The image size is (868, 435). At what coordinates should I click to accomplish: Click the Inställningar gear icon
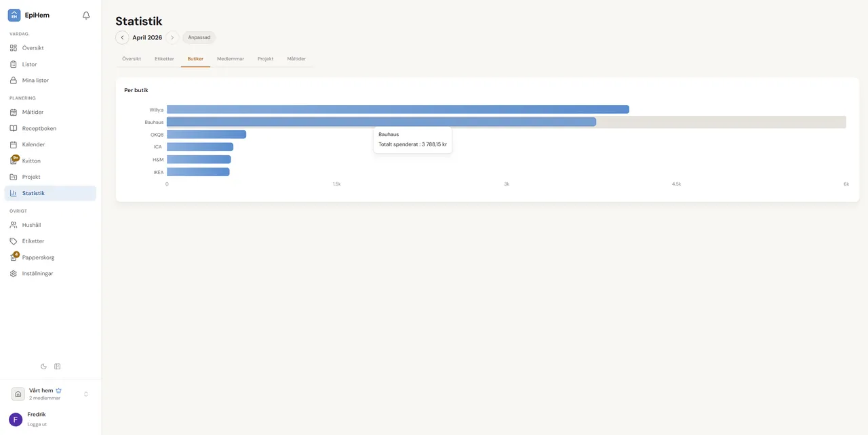(x=14, y=274)
